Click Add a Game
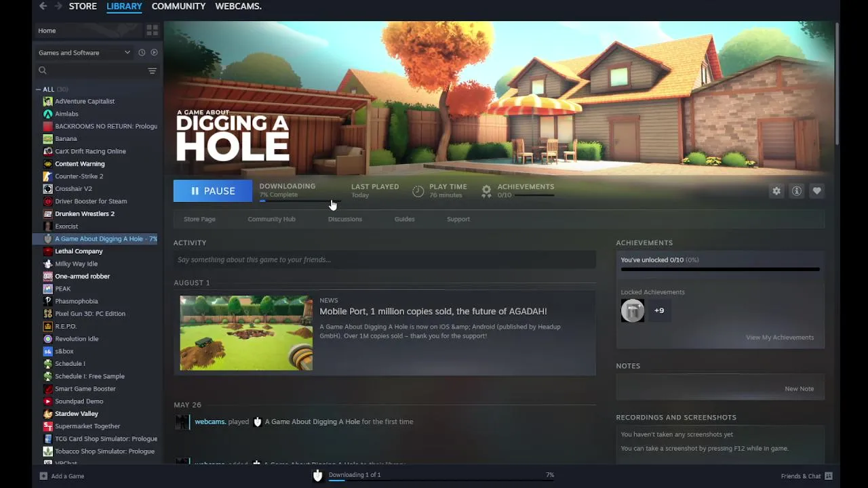This screenshot has width=868, height=488. tap(62, 476)
